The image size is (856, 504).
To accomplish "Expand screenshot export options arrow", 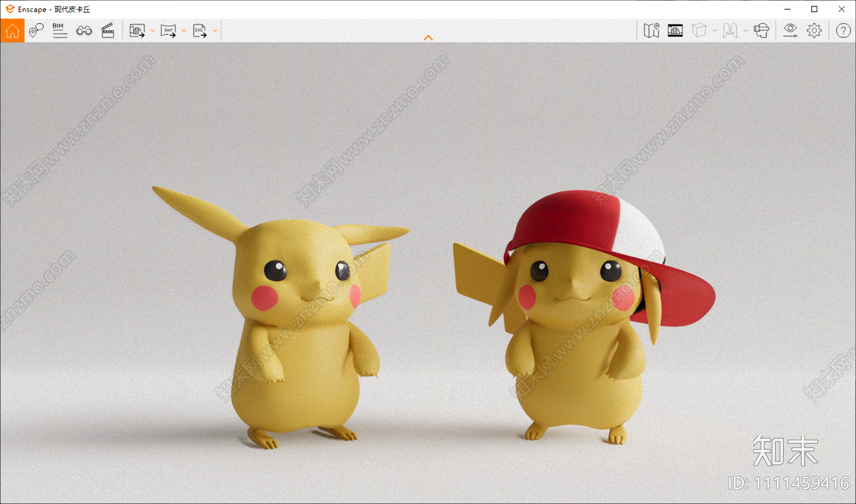I will tap(152, 31).
